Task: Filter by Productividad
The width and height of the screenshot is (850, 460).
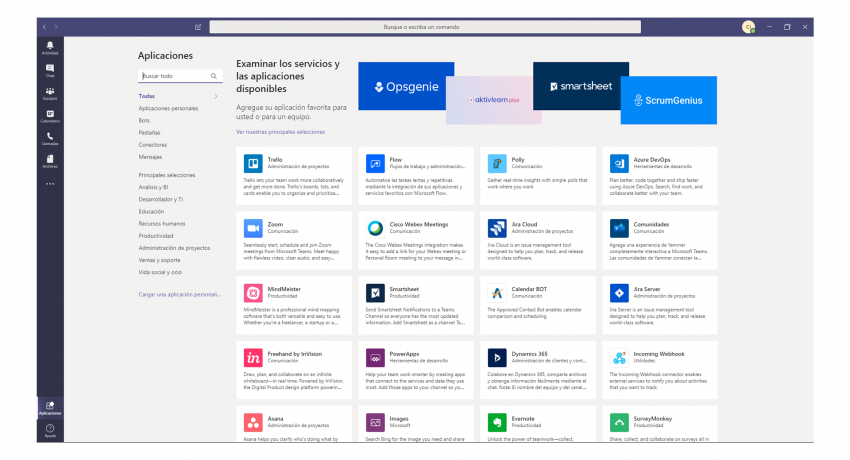Action: coord(156,236)
